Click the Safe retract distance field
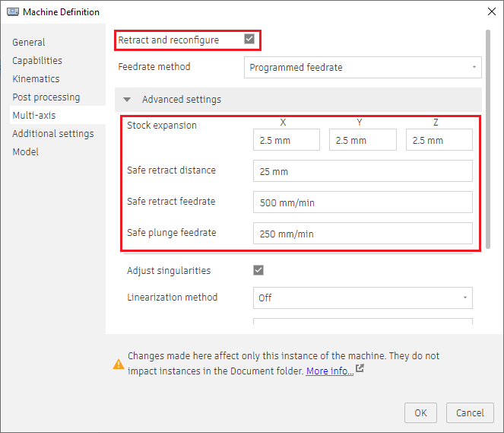 (363, 170)
